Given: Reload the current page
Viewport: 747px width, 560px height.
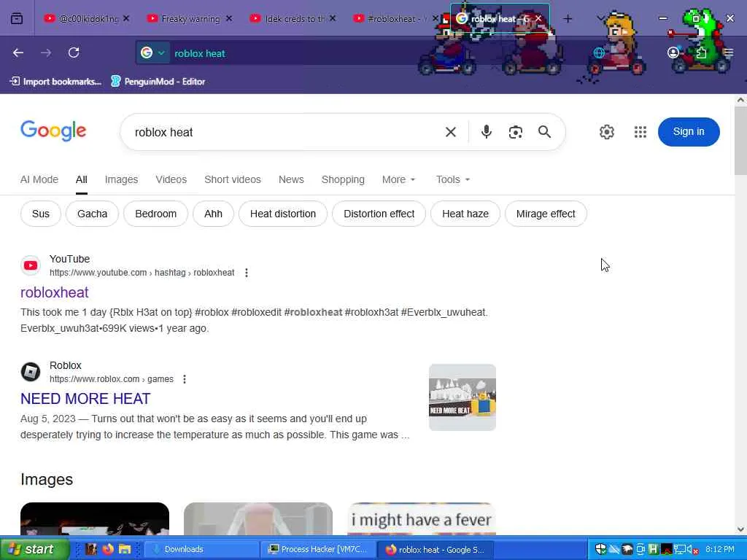Looking at the screenshot, I should click(74, 52).
